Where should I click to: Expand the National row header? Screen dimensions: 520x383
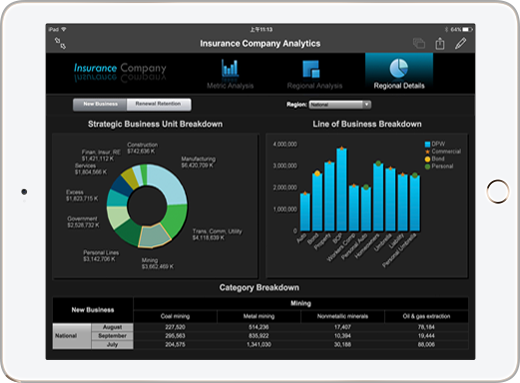click(x=72, y=336)
